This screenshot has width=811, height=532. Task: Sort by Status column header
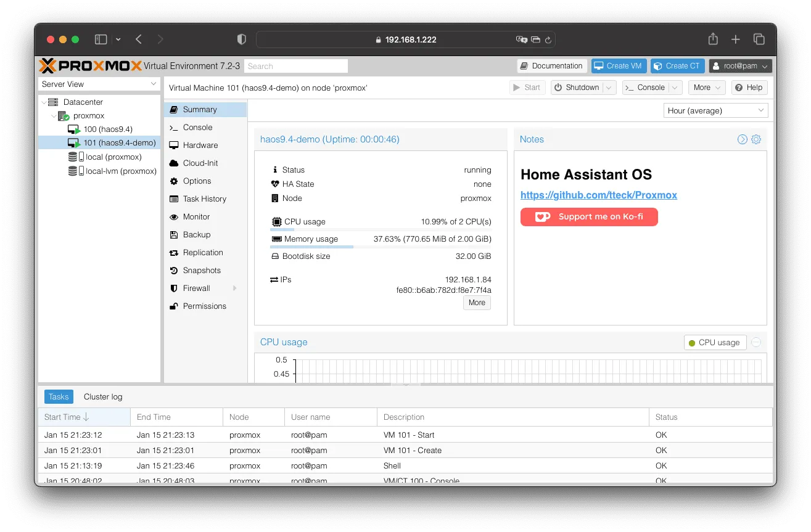pyautogui.click(x=710, y=417)
